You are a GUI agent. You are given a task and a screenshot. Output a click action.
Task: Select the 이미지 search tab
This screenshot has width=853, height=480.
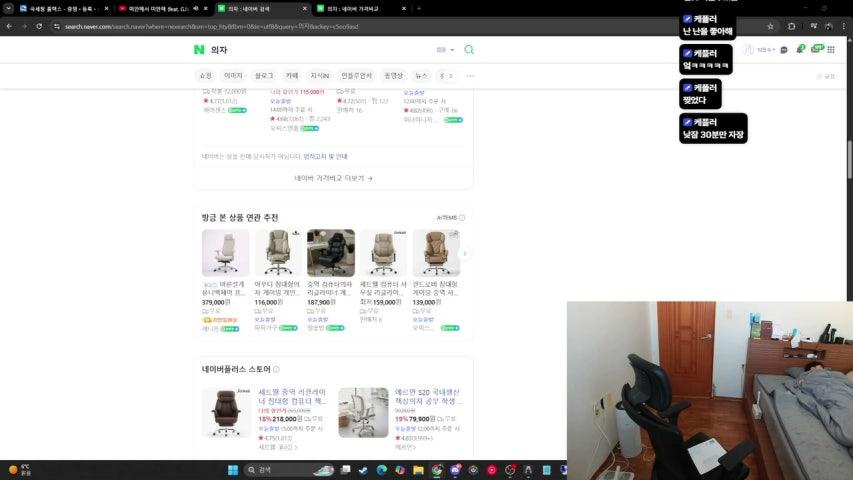coord(233,76)
